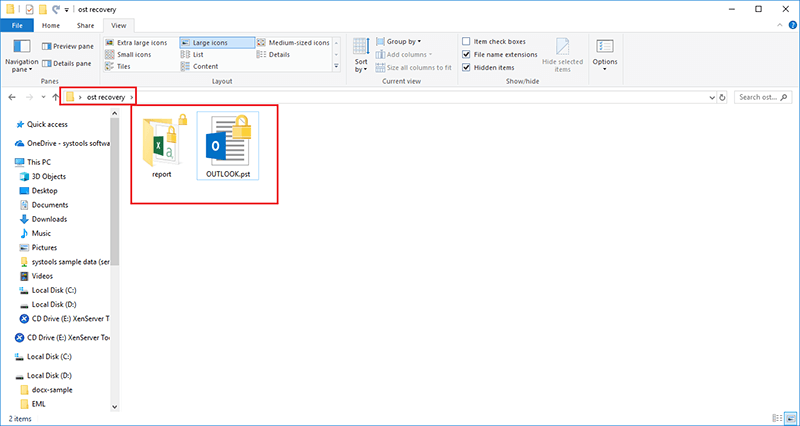The image size is (800, 426).
Task: Select the OUTLOOK.pst file
Action: click(x=228, y=146)
